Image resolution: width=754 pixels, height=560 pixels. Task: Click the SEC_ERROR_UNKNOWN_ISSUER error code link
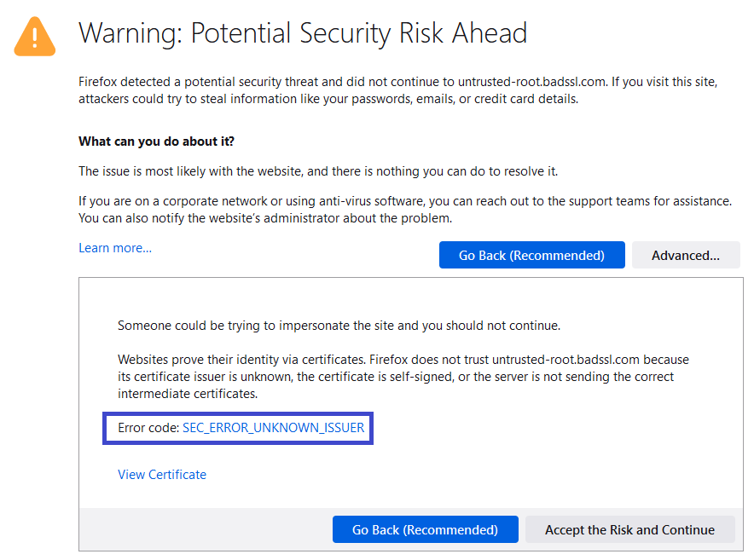pos(273,428)
